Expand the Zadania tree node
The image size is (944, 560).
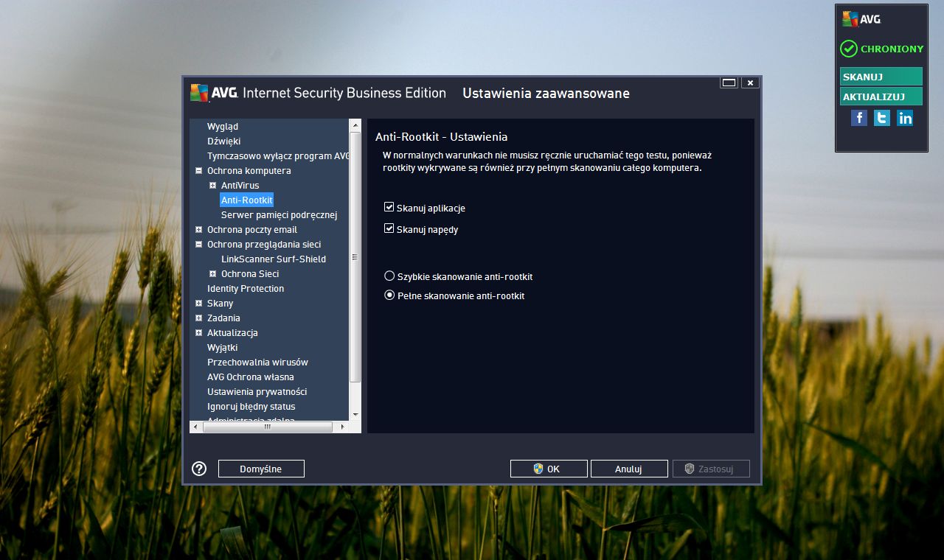coord(198,318)
